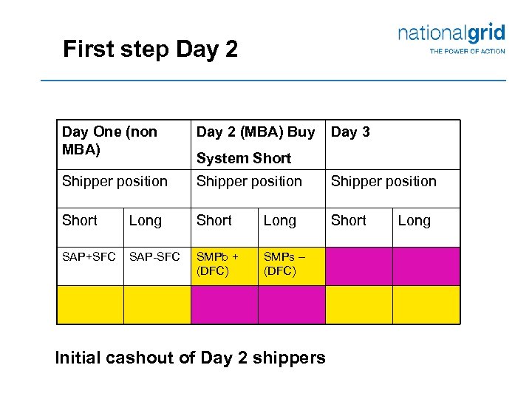Select the "Day 3" header cell
Viewport: 532px width, 399px height.
click(x=350, y=132)
